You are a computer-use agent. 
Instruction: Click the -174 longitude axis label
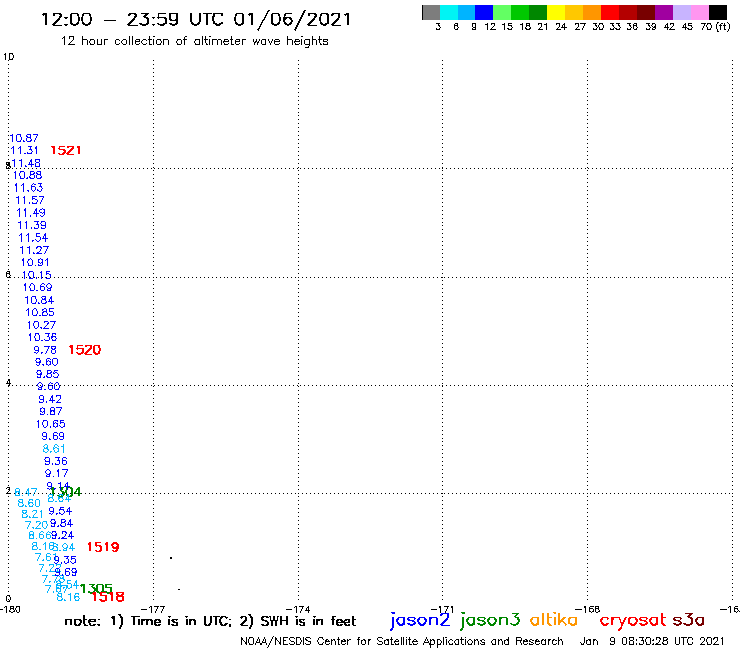298,609
